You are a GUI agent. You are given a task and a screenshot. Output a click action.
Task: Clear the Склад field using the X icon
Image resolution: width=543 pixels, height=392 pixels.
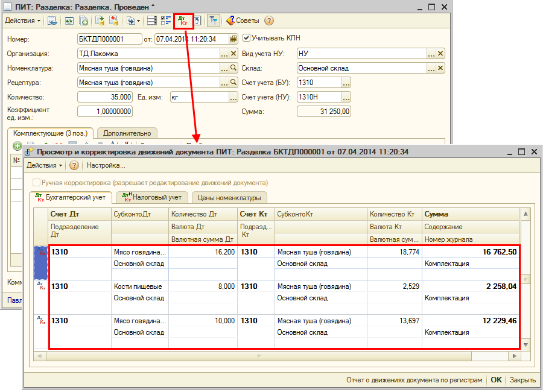tap(440, 68)
